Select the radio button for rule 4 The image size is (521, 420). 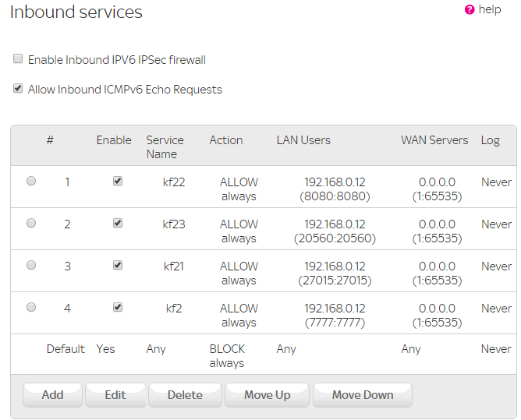click(x=31, y=307)
